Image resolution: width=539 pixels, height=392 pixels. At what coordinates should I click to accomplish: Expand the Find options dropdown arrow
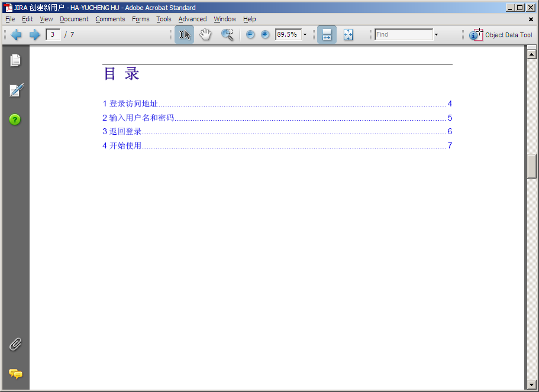436,35
